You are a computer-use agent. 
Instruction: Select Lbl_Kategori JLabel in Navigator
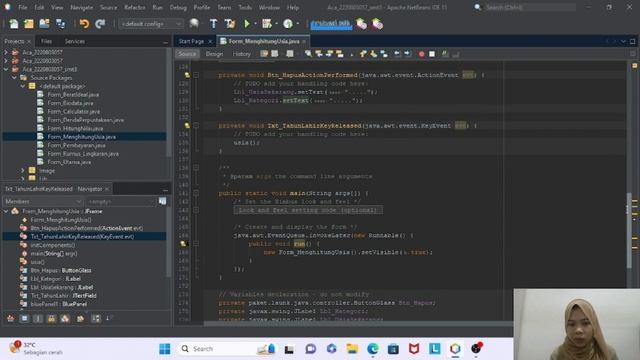coord(56,279)
